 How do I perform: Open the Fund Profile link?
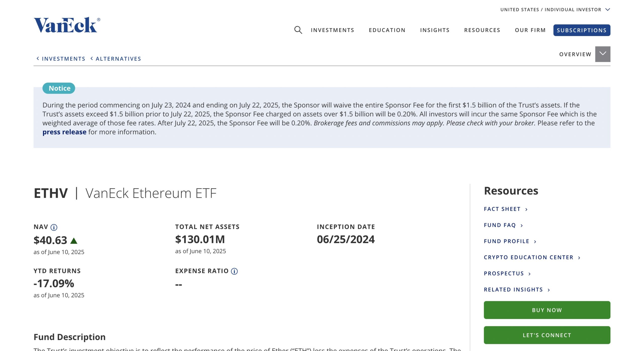[x=510, y=241]
